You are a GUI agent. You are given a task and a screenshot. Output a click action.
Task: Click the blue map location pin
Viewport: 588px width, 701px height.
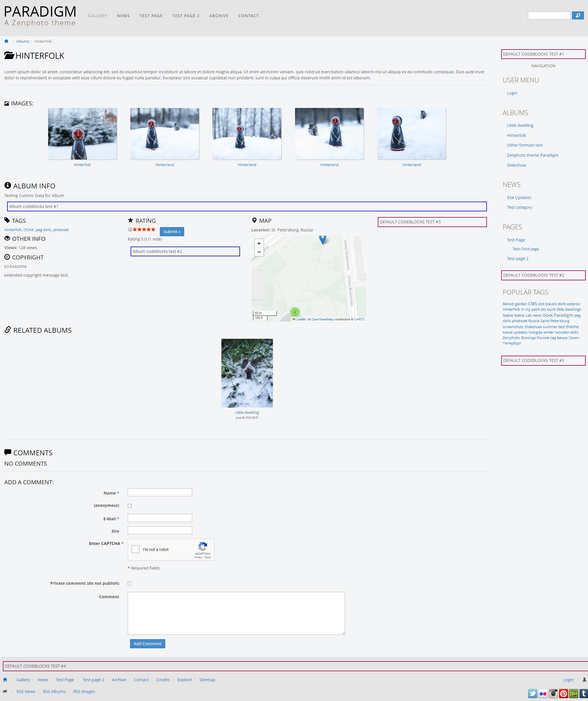[x=322, y=239]
